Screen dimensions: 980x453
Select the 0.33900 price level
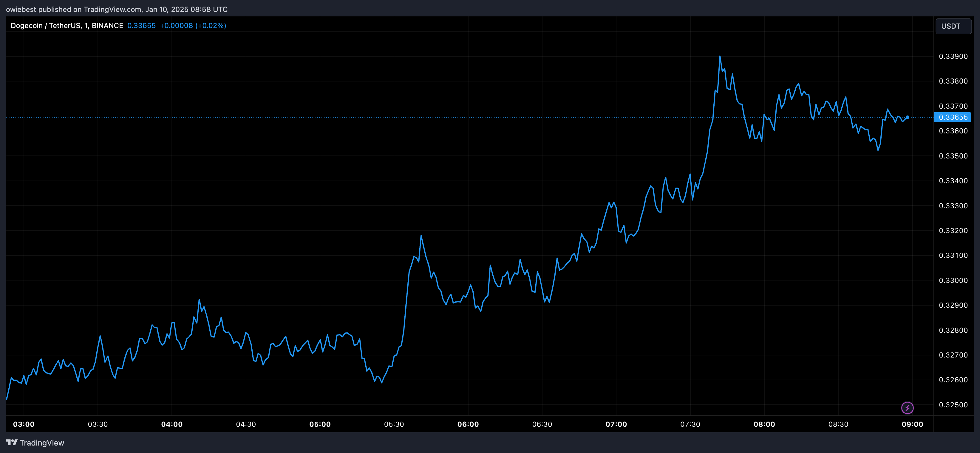click(953, 56)
